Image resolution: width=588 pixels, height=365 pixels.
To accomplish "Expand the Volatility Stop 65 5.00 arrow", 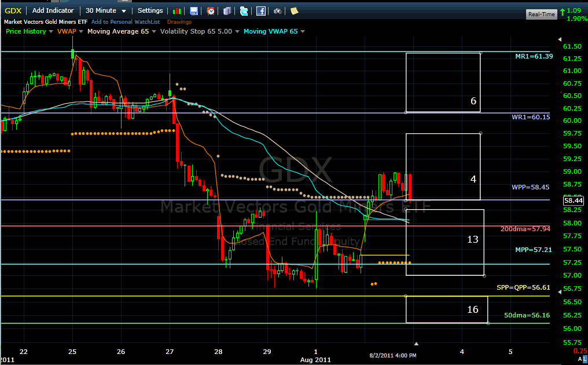I will click(x=237, y=31).
